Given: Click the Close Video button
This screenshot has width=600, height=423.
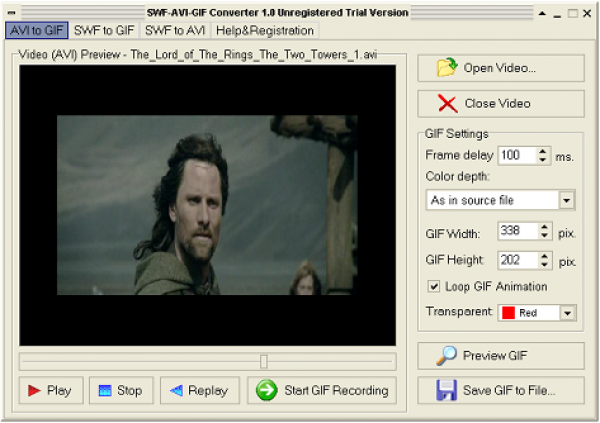Looking at the screenshot, I should point(501,104).
